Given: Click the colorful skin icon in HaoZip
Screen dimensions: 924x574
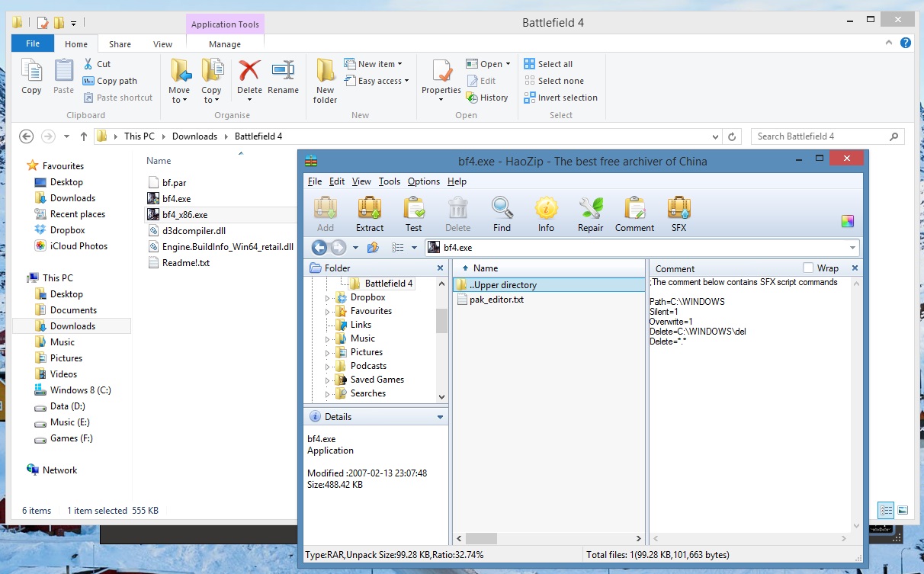Looking at the screenshot, I should click(847, 221).
